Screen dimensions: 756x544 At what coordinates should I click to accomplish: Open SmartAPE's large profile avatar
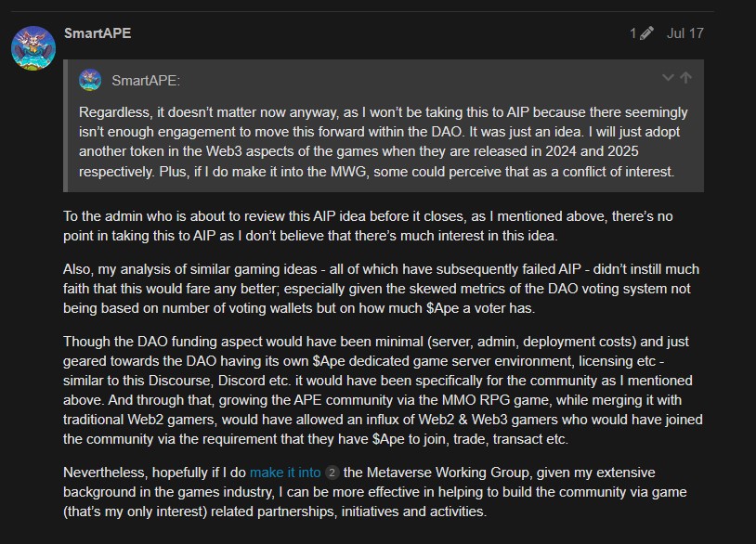click(x=33, y=48)
